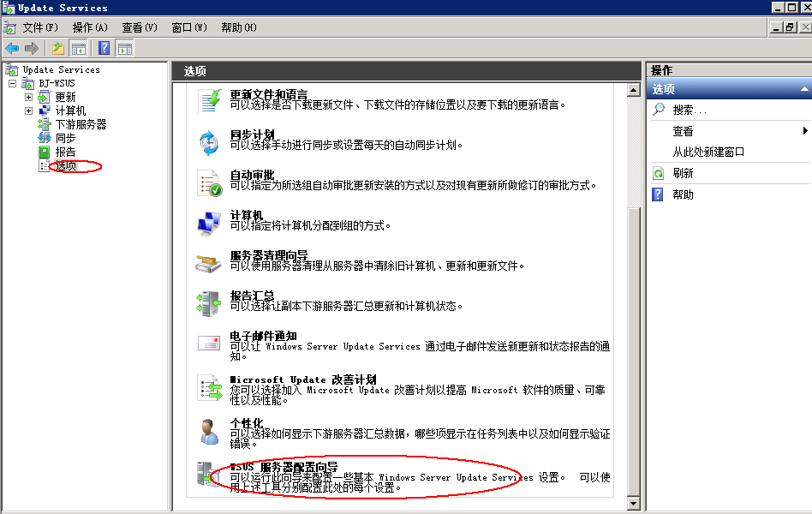Collapse the BJ-WSUS tree node
The image size is (812, 514).
point(13,83)
